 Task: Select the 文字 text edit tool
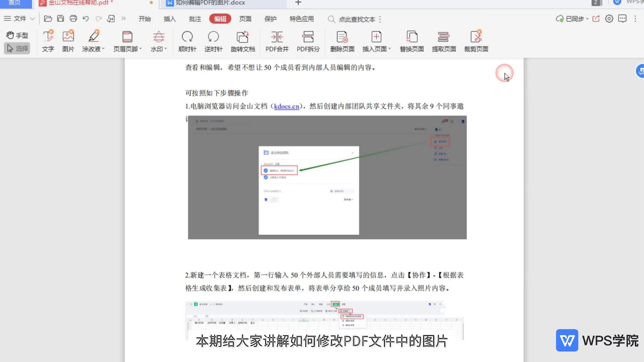(x=48, y=41)
